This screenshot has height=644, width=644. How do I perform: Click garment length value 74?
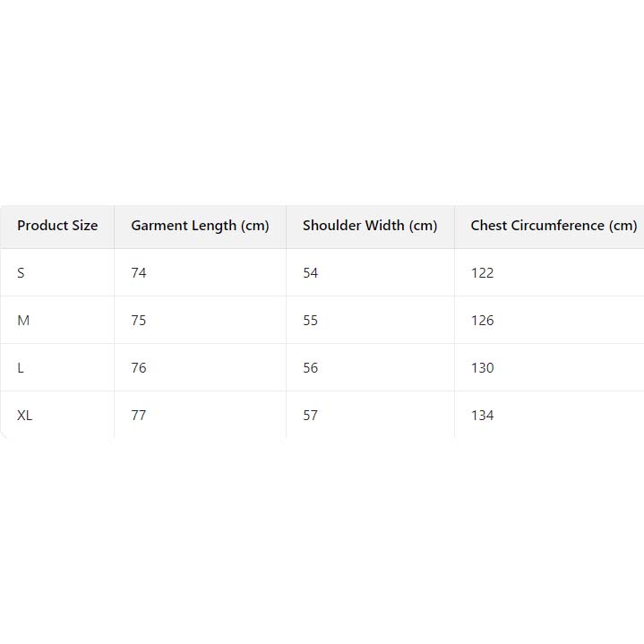point(139,273)
